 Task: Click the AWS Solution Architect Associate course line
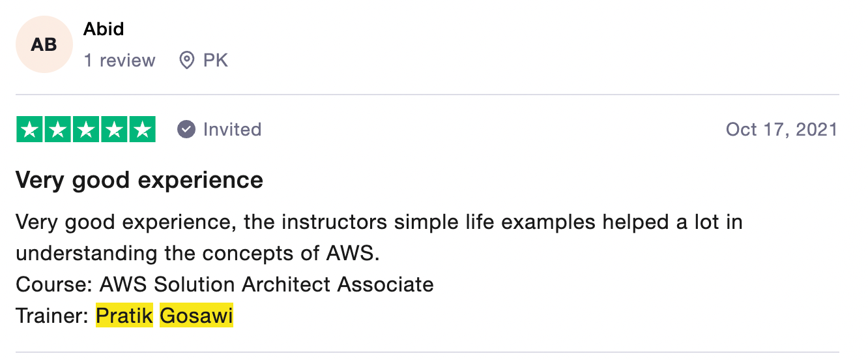[x=225, y=285]
